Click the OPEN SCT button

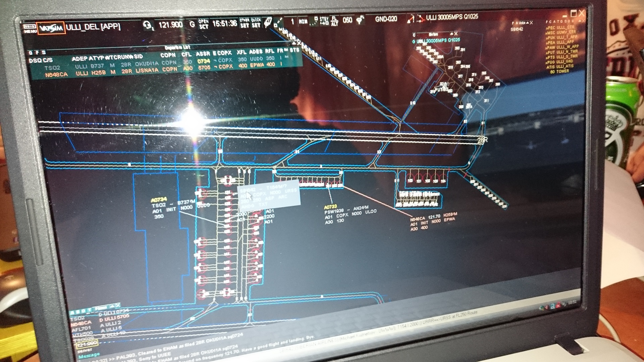(204, 24)
